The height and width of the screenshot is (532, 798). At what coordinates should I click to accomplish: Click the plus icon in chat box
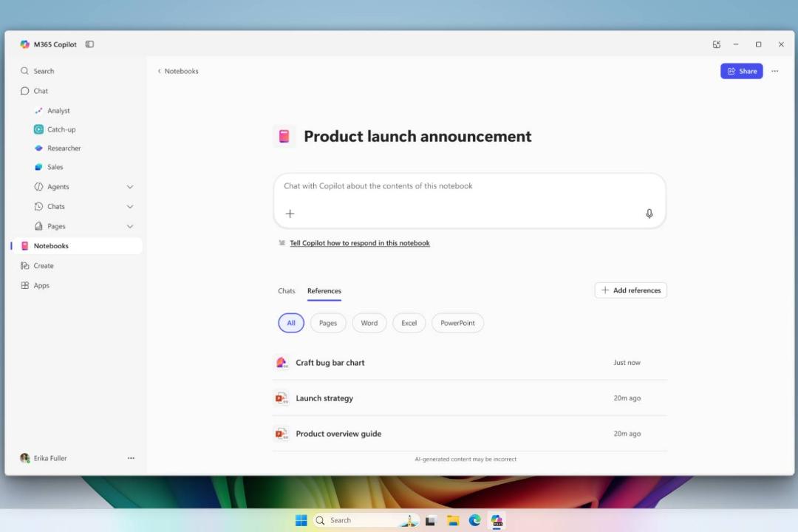click(x=290, y=214)
